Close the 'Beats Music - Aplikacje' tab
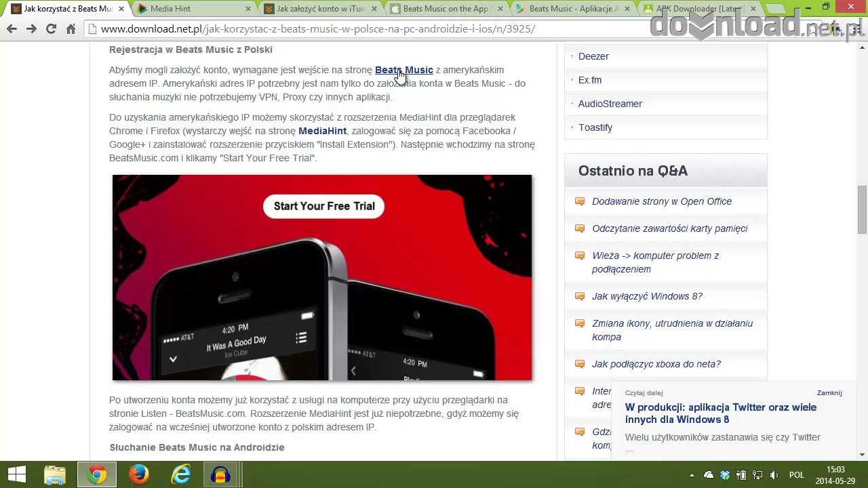Screen dimensions: 868x488 tap(627, 9)
